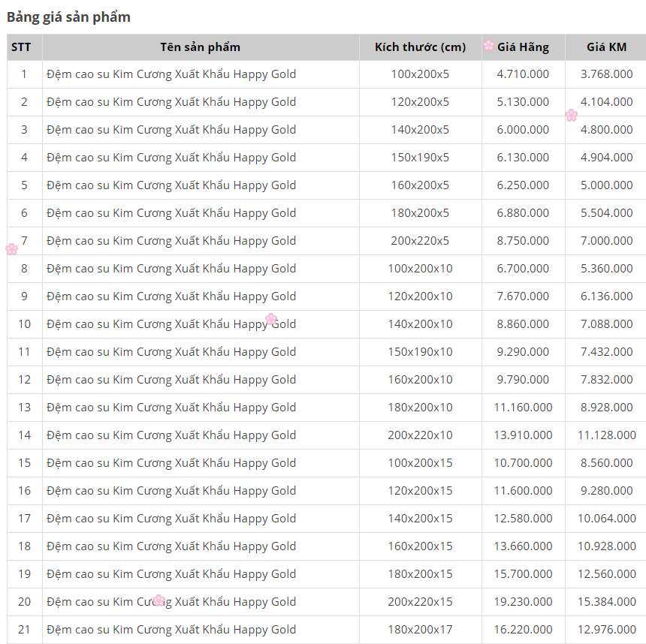The image size is (646, 644).
Task: Click the list price 13.910.000
Action: 523,435
